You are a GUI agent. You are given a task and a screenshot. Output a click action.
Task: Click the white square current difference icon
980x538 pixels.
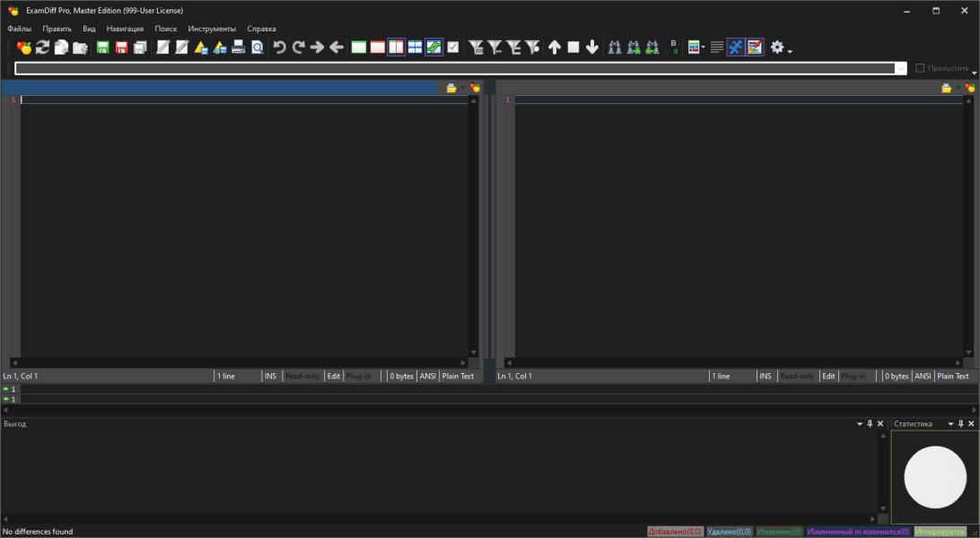[573, 48]
